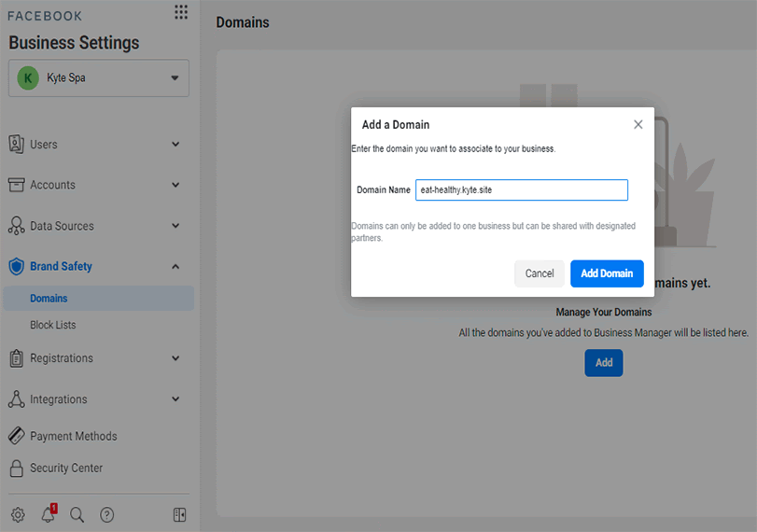Click the Accounts archive box icon
The image size is (757, 532).
[17, 185]
